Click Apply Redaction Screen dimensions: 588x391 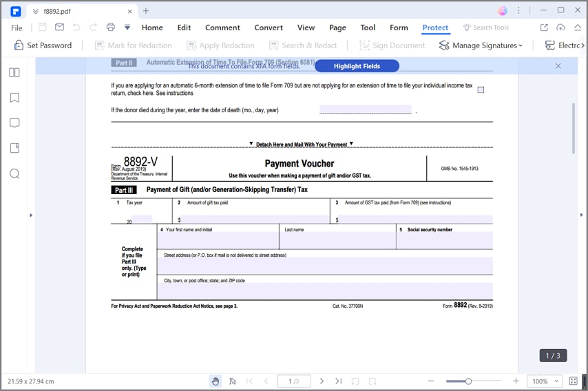pyautogui.click(x=220, y=45)
